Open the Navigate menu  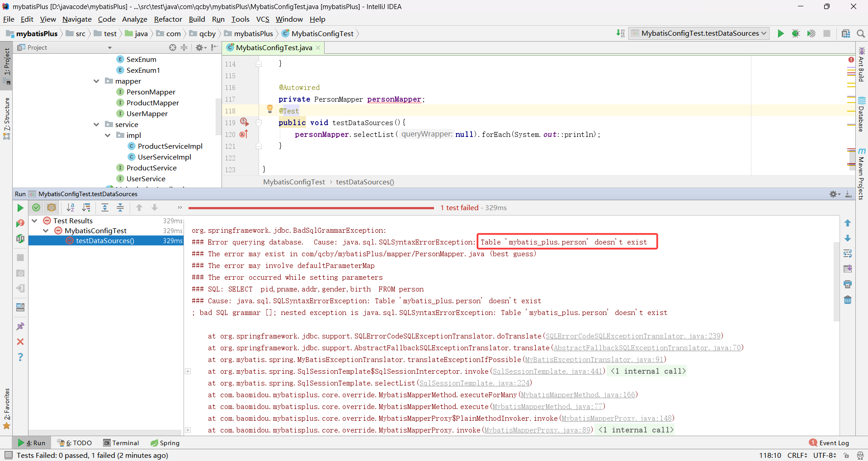(77, 19)
